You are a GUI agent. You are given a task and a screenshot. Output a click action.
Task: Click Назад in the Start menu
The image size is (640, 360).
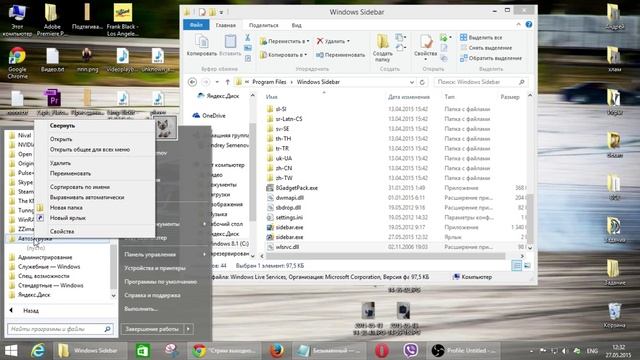click(x=31, y=311)
